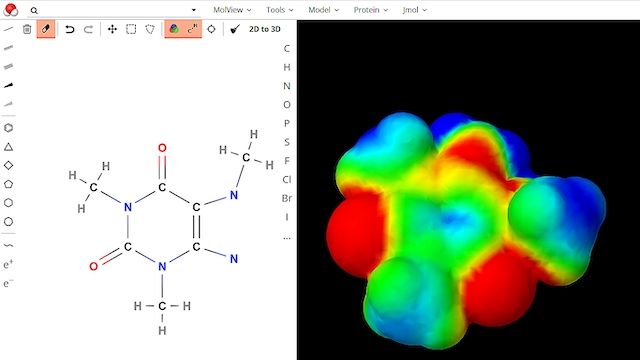Click the trash can clear-all icon
This screenshot has height=360, width=640.
27,29
